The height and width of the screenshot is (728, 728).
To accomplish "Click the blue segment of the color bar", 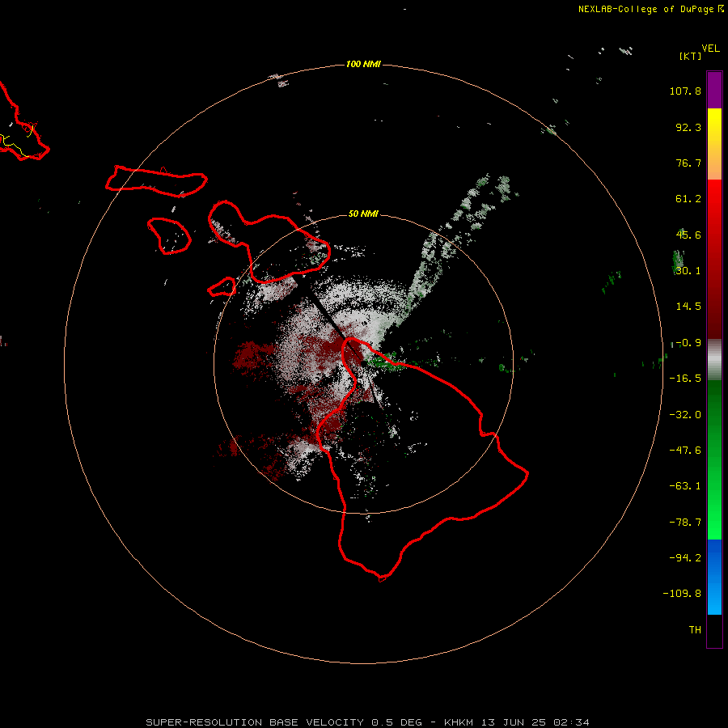I will (x=714, y=577).
